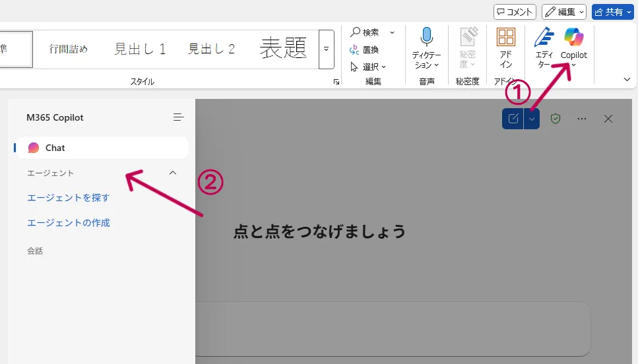Viewport: 638px width, 364px height.
Task: Open dropdown beside new chat button
Action: point(531,119)
